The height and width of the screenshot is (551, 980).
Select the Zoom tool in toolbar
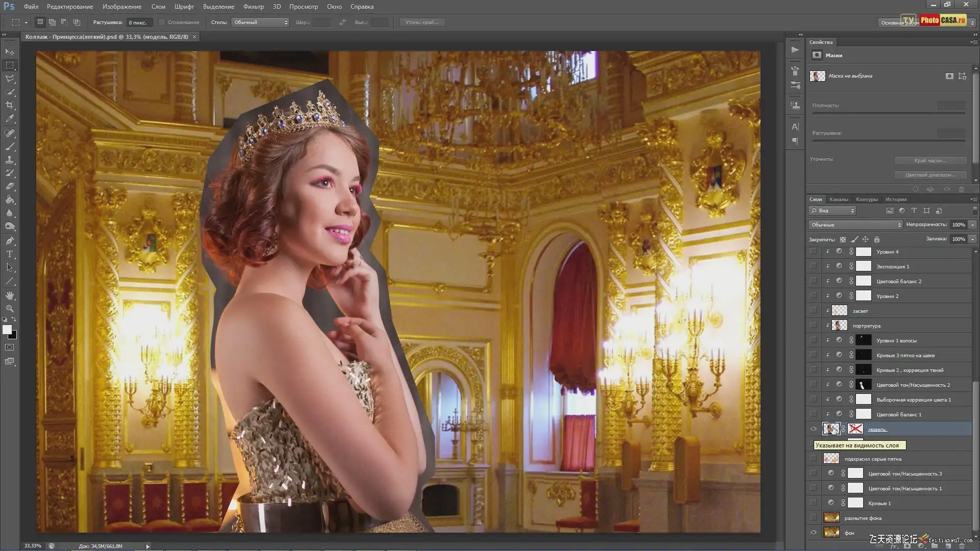point(10,309)
